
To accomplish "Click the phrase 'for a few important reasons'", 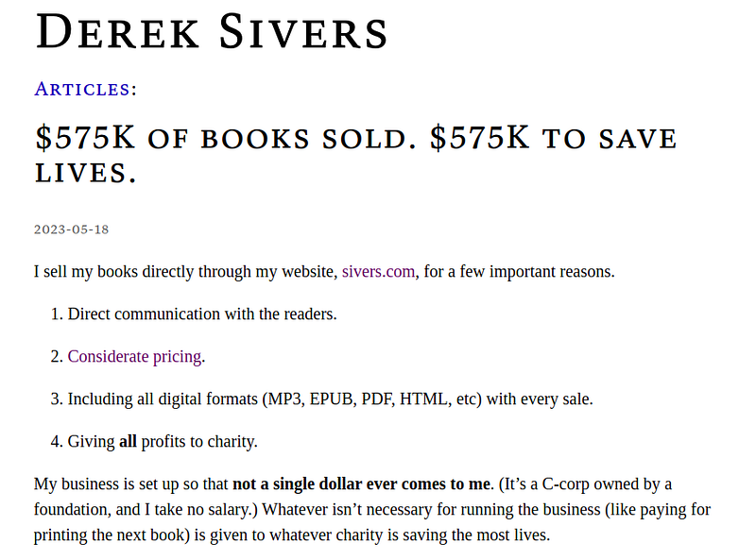I will click(x=517, y=272).
